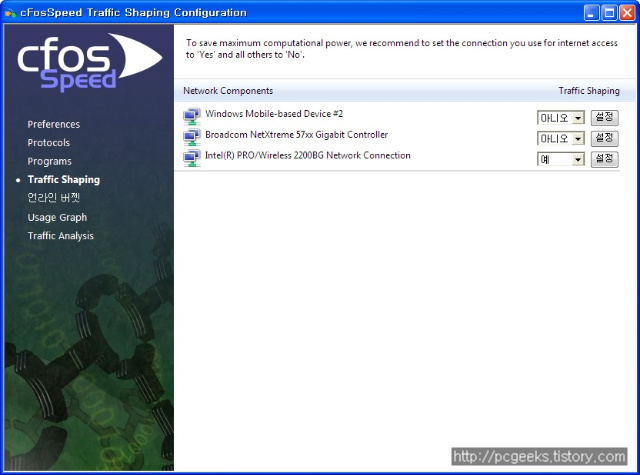Click 설정 button for Windows Mobile-based Device #2
The width and height of the screenshot is (640, 475).
point(605,118)
